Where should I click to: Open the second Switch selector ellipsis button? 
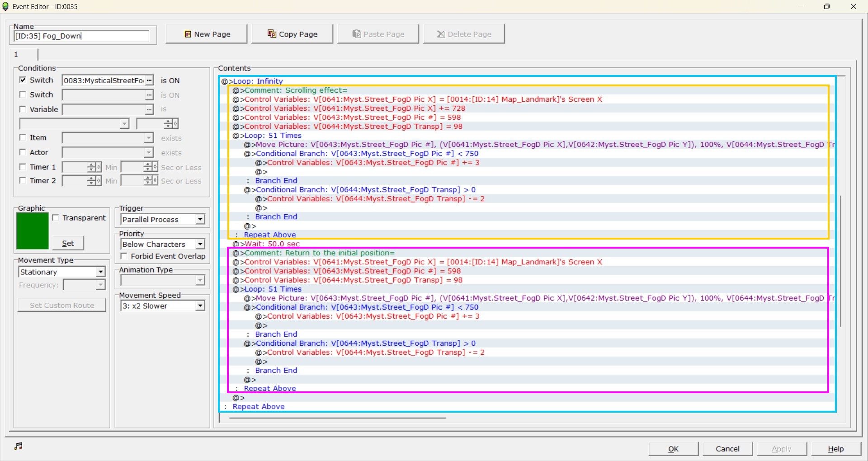tap(149, 95)
